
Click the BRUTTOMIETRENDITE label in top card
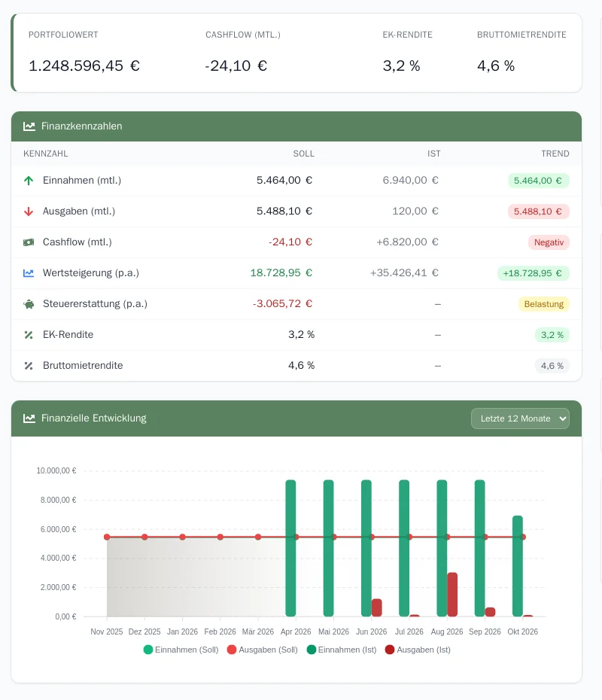(x=521, y=35)
